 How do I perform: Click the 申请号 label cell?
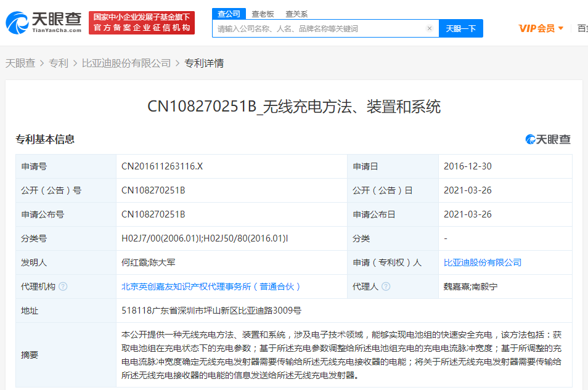pos(66,166)
